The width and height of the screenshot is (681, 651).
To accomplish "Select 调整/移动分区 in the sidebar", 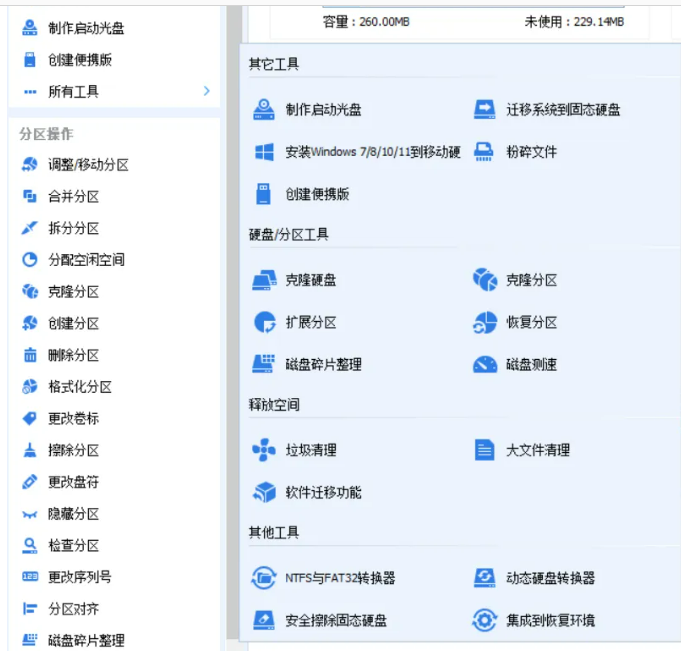I will pyautogui.click(x=88, y=165).
